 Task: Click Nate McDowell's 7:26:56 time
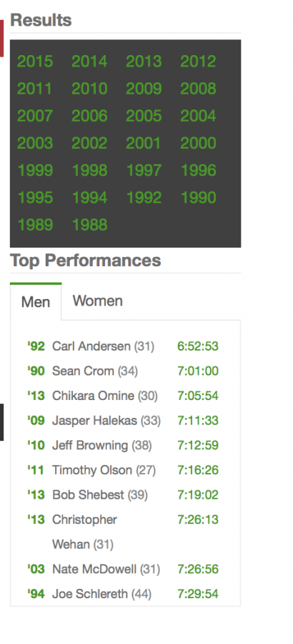click(x=198, y=569)
